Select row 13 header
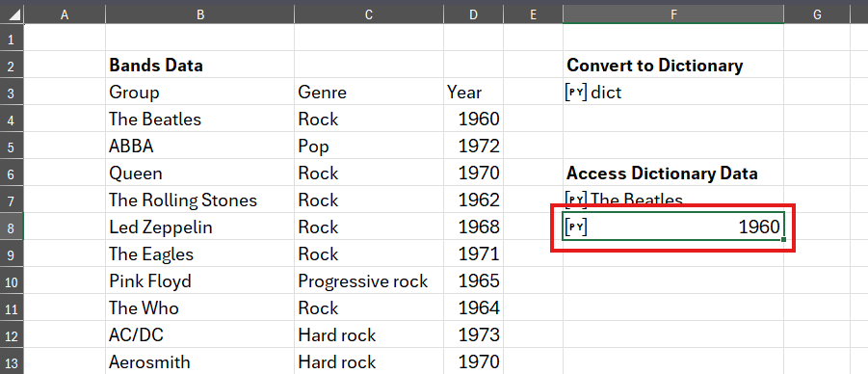Viewport: 868px width, 374px height. [12, 362]
